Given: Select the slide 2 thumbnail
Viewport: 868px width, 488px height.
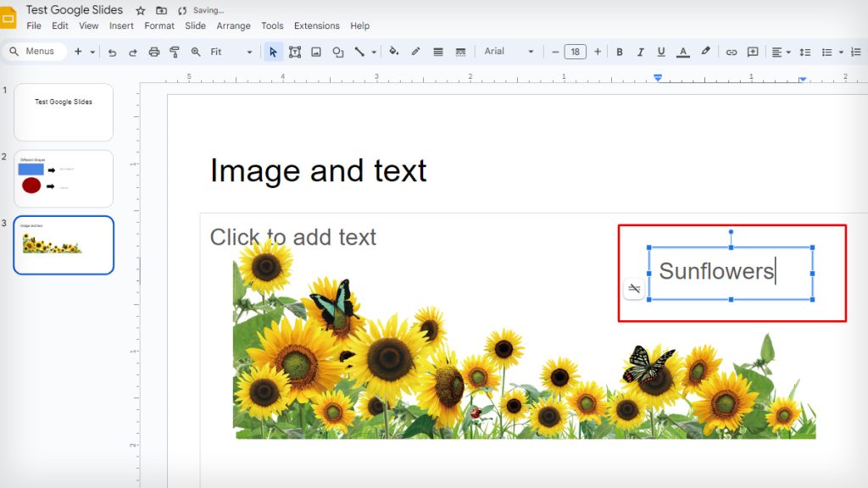Looking at the screenshot, I should 64,178.
